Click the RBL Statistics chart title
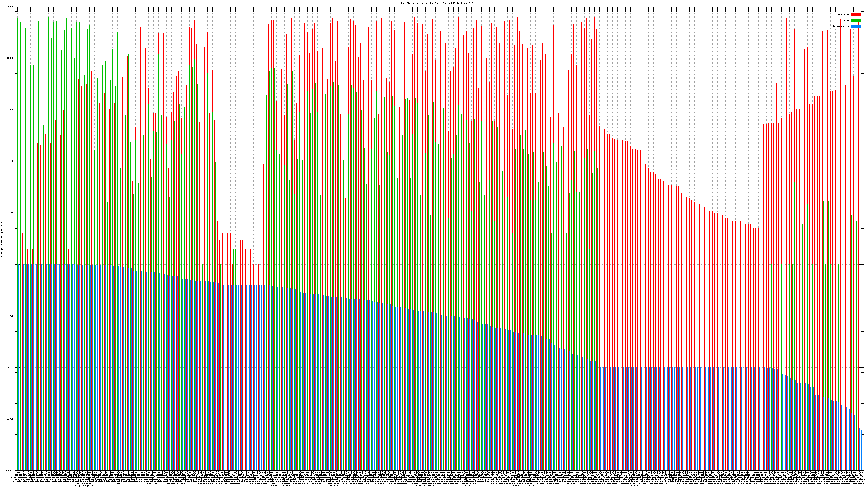Viewport: 868px width, 488px height. [439, 3]
